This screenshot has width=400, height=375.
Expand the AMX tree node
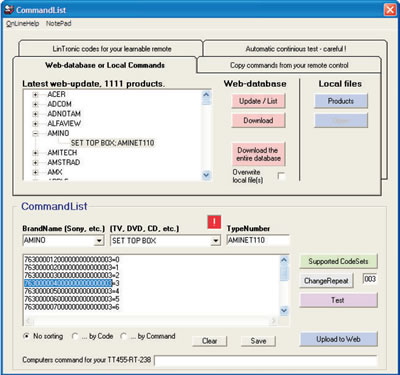pos(35,172)
